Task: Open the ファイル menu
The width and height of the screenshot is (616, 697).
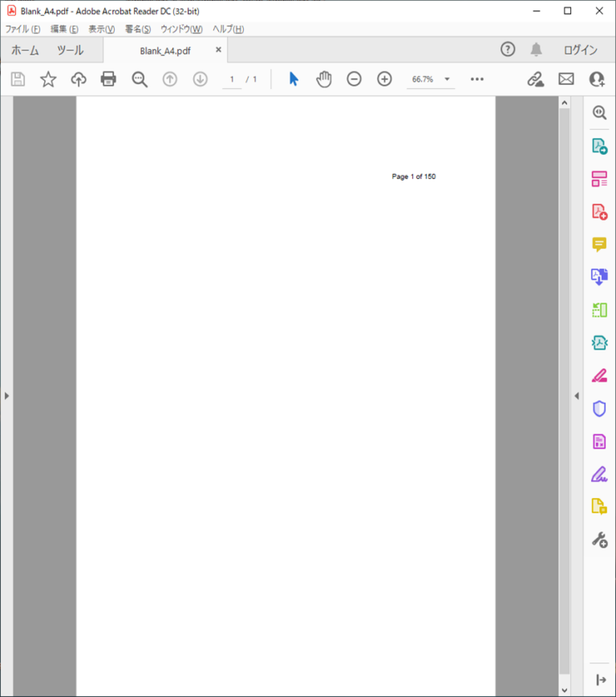Action: [x=22, y=29]
